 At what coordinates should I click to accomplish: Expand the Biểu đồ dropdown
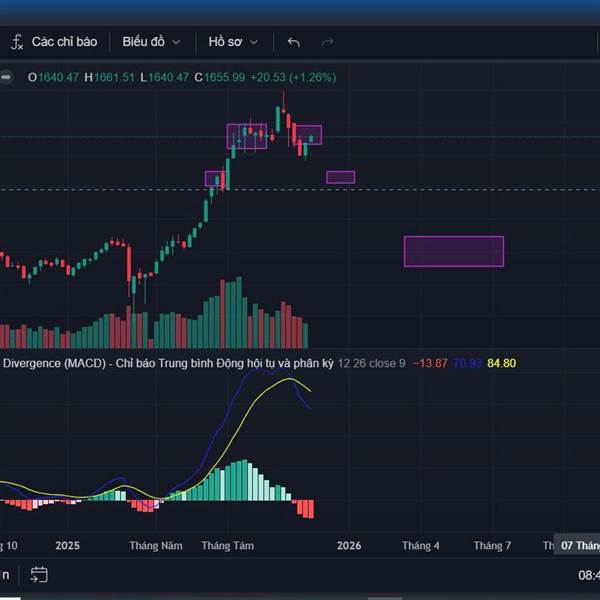click(152, 42)
